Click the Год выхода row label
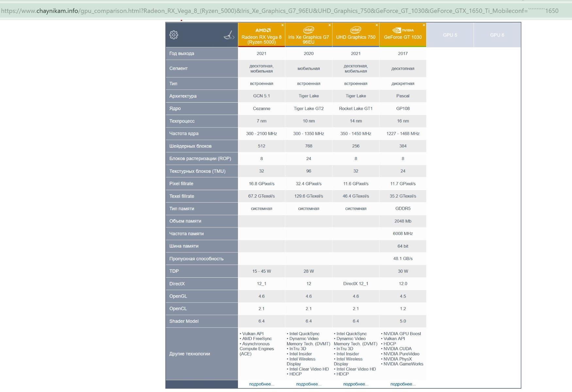Screen dimensions: 572x392 182,54
